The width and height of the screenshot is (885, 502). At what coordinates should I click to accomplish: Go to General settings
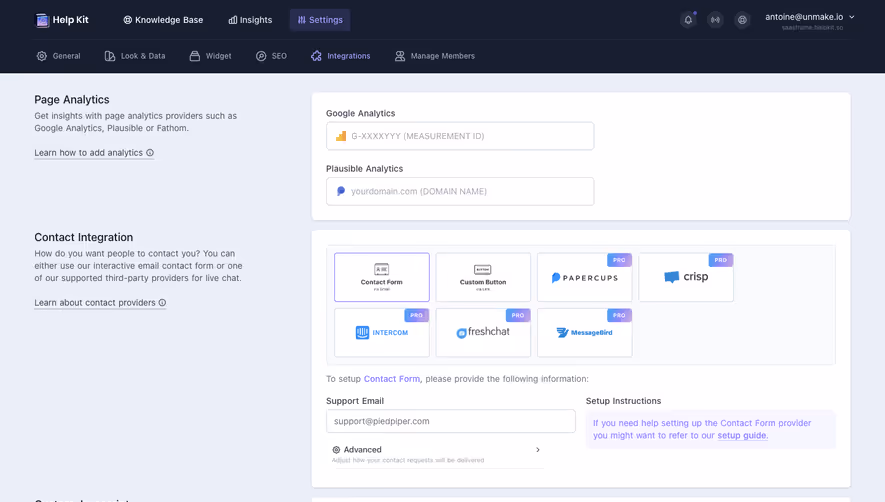(x=59, y=56)
